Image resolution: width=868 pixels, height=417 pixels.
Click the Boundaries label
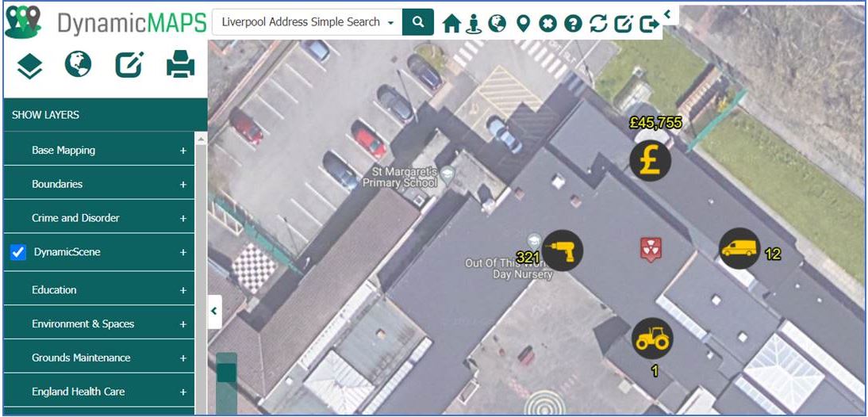(x=57, y=184)
